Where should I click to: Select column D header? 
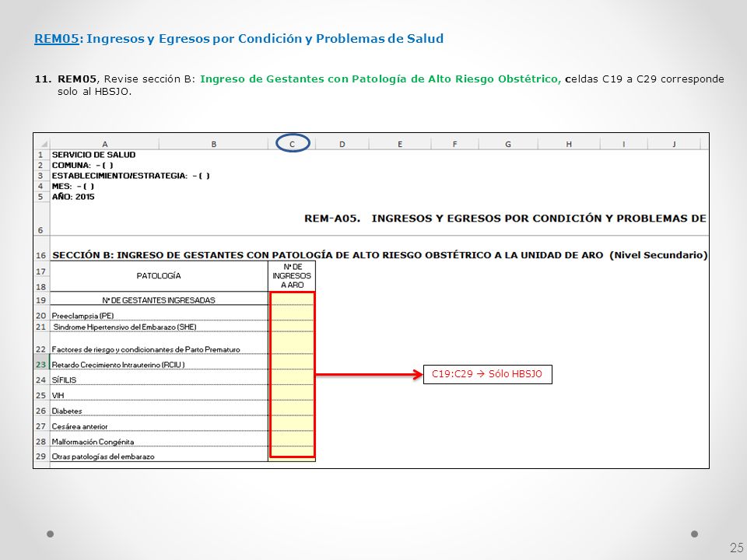point(342,144)
